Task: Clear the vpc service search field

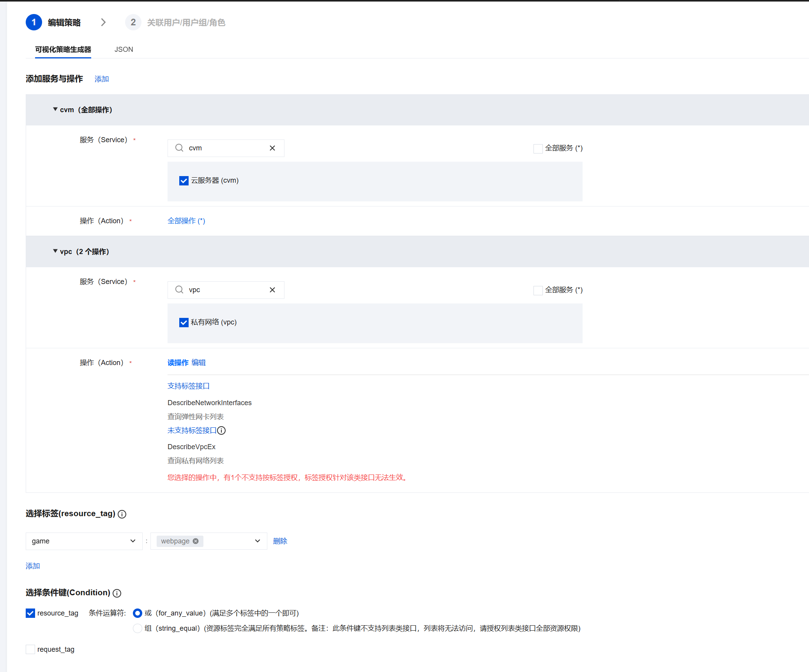Action: [x=272, y=290]
